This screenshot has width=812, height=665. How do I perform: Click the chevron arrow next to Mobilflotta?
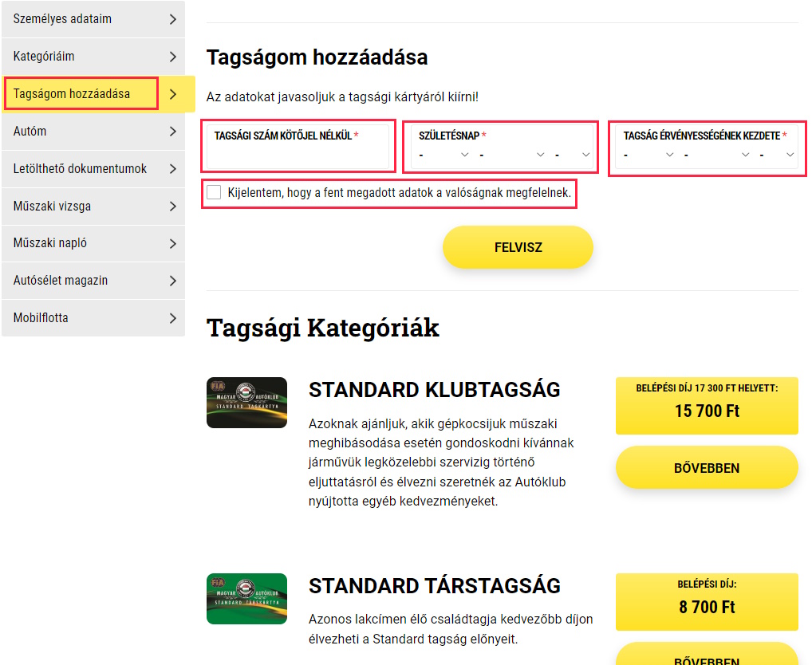(x=173, y=318)
